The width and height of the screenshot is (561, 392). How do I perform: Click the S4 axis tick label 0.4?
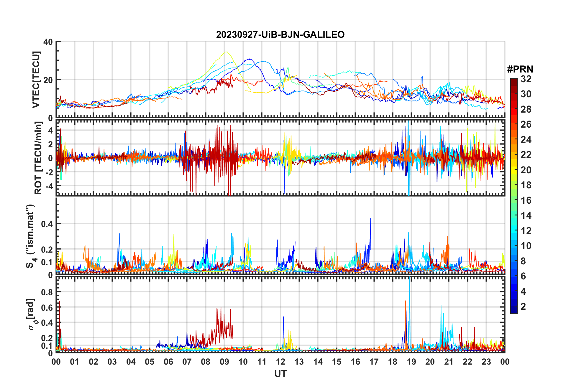pos(47,224)
